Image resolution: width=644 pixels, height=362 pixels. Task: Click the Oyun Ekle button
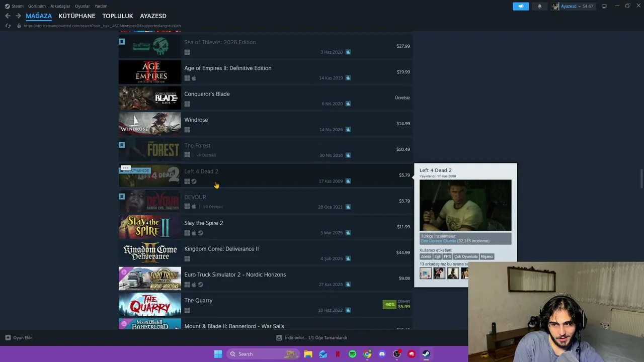coord(19,338)
